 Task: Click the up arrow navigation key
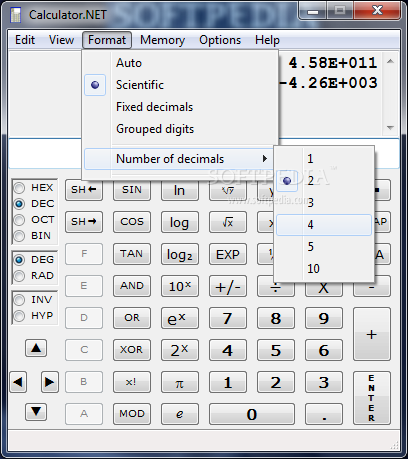[36, 349]
